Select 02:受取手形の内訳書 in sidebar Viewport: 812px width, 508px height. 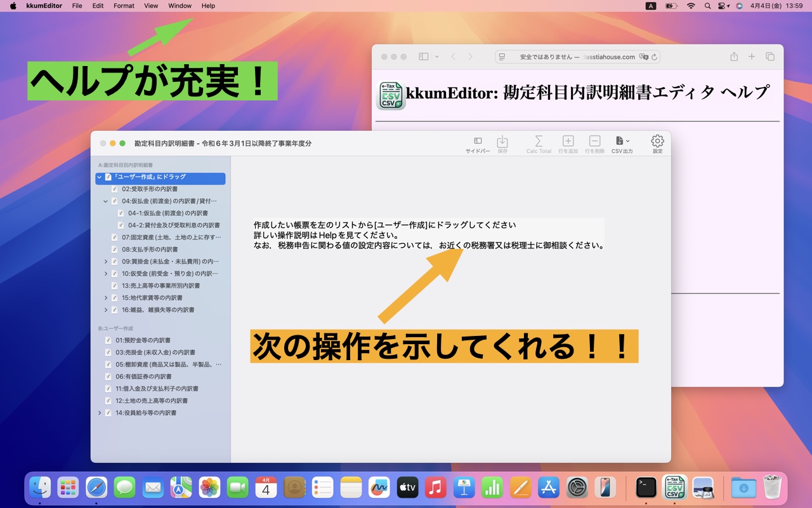point(160,189)
